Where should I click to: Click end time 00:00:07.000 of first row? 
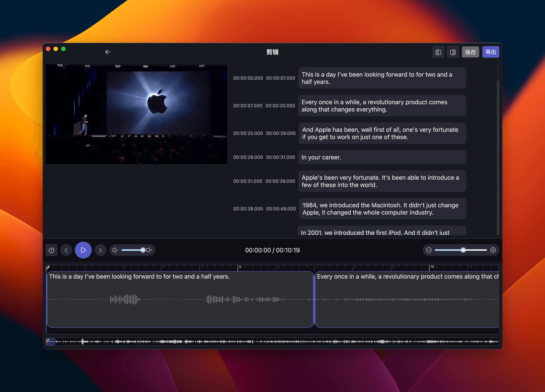click(x=280, y=78)
